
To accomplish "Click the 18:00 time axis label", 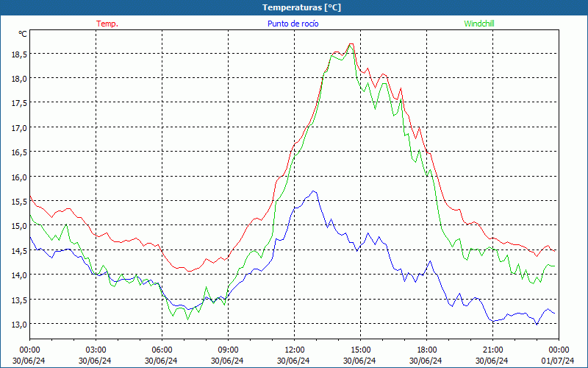I will pyautogui.click(x=427, y=350).
